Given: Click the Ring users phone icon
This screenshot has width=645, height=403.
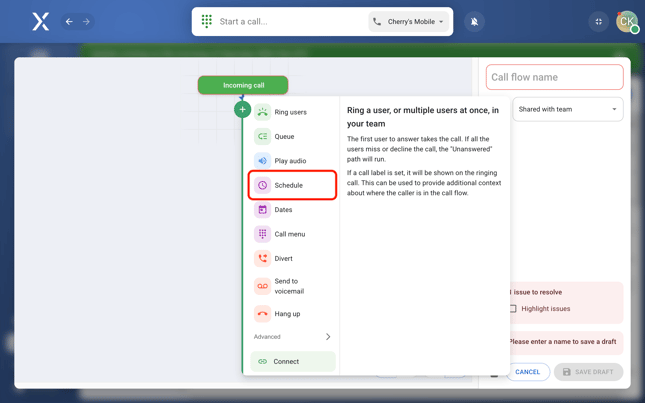Looking at the screenshot, I should coord(262,112).
